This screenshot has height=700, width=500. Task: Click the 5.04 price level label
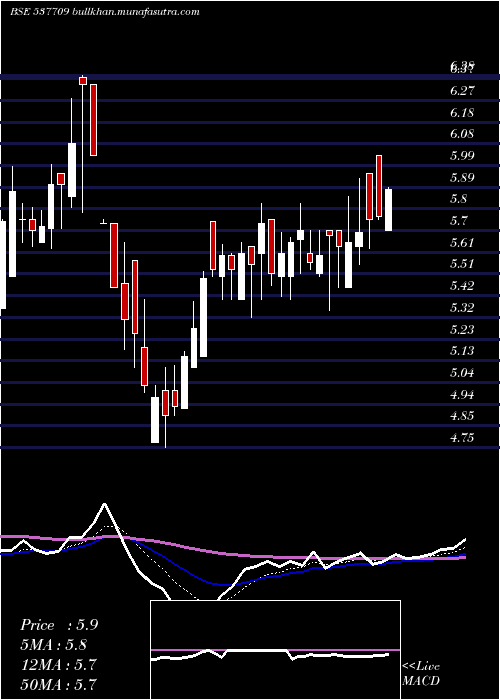pos(462,373)
